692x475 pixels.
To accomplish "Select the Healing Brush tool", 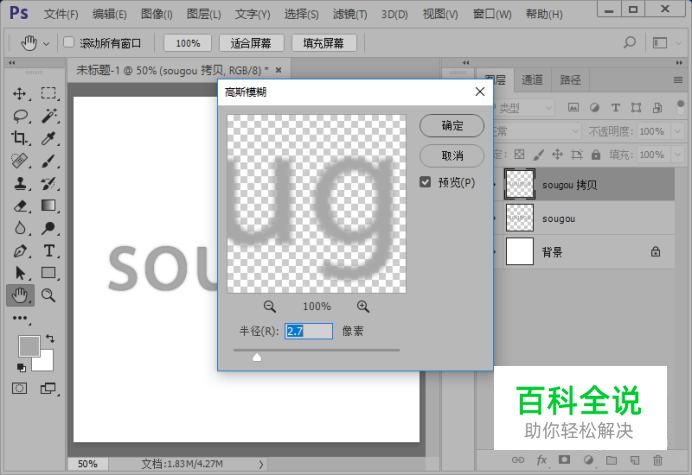I will point(19,161).
